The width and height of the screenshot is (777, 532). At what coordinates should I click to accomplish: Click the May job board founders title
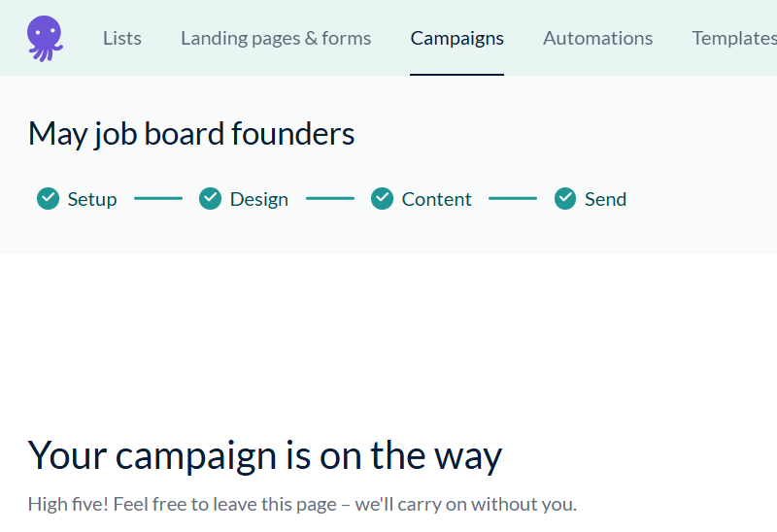(191, 133)
